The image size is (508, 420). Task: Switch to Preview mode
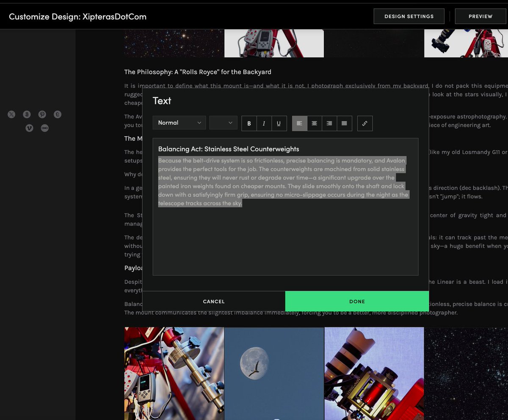tap(480, 16)
